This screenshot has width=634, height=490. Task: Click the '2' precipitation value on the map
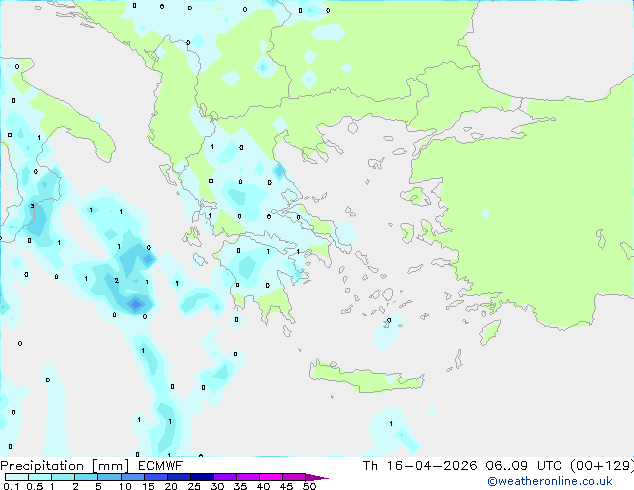pos(116,280)
